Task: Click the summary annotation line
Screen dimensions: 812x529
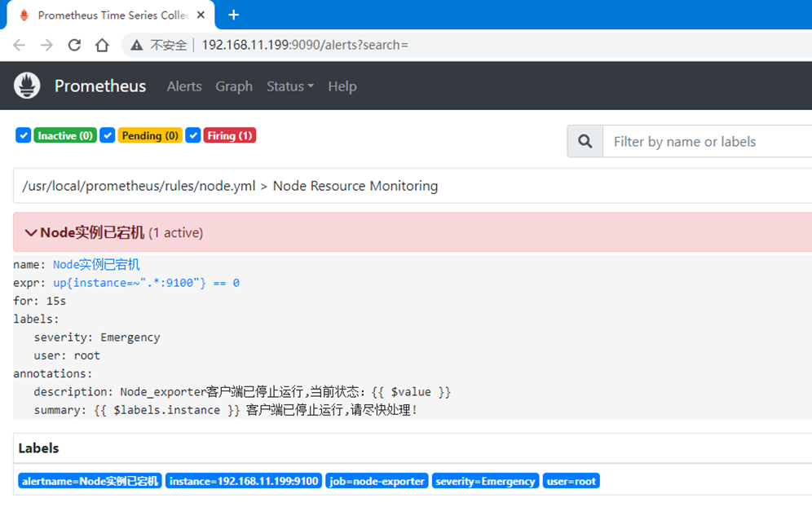Action: [x=225, y=410]
